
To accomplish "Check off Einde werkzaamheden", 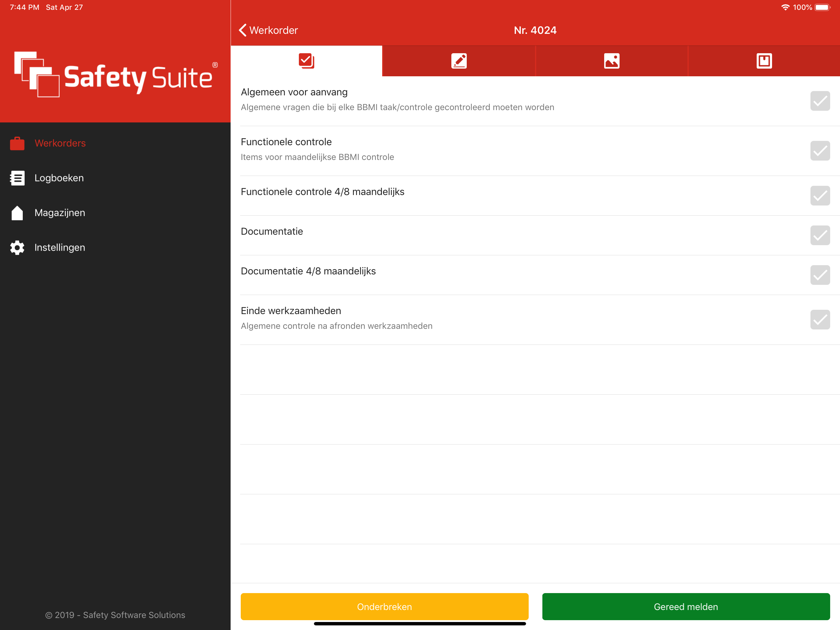I will tap(820, 319).
